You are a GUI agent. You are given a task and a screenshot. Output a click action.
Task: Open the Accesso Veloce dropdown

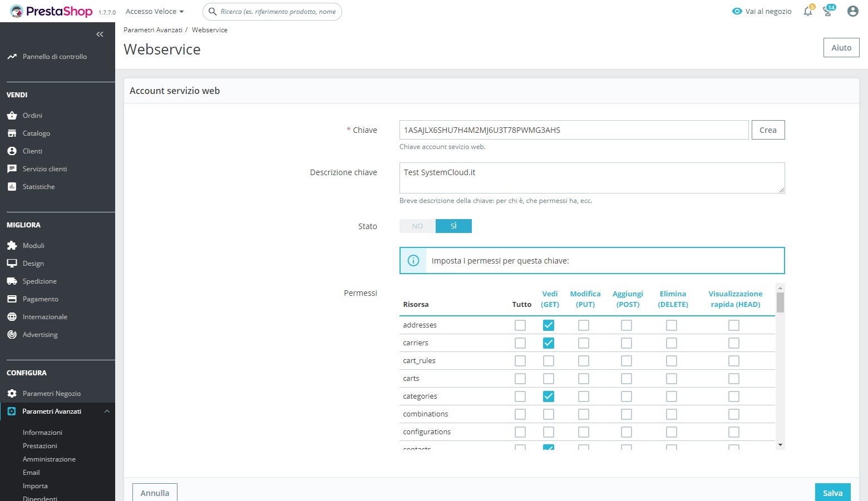(155, 11)
